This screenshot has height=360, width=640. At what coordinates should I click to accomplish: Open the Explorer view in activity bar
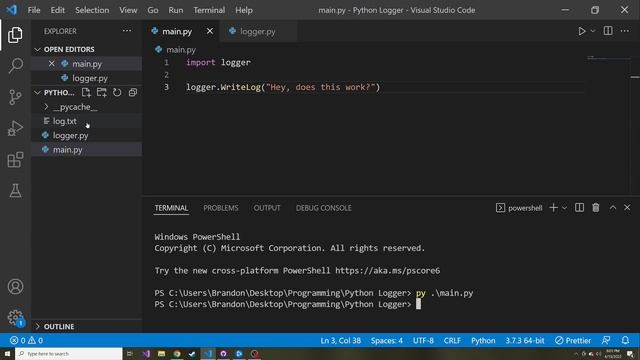pyautogui.click(x=15, y=35)
